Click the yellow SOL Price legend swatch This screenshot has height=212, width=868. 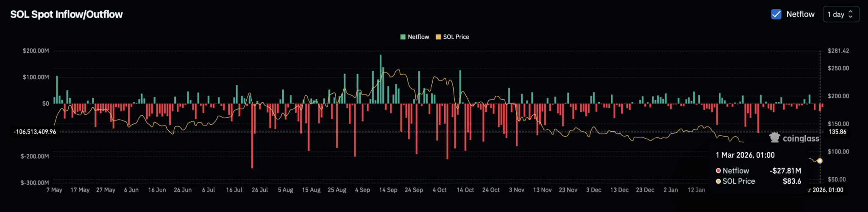point(438,37)
